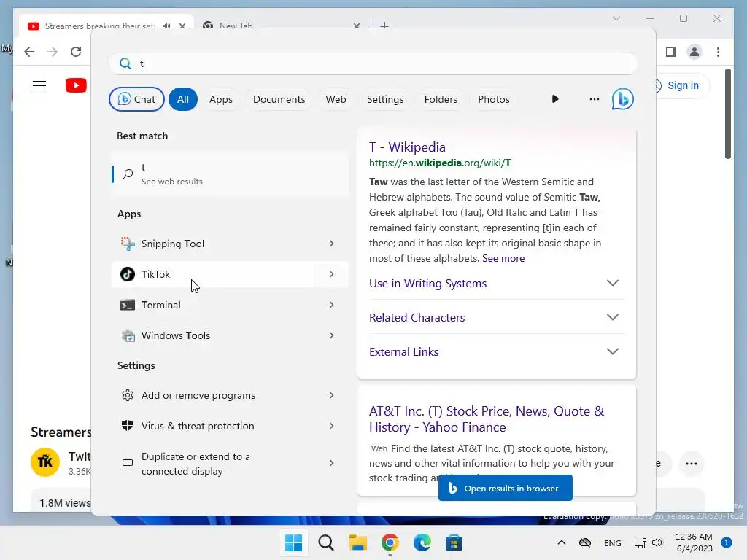The height and width of the screenshot is (560, 747).
Task: Select the All filter tab
Action: pos(183,99)
